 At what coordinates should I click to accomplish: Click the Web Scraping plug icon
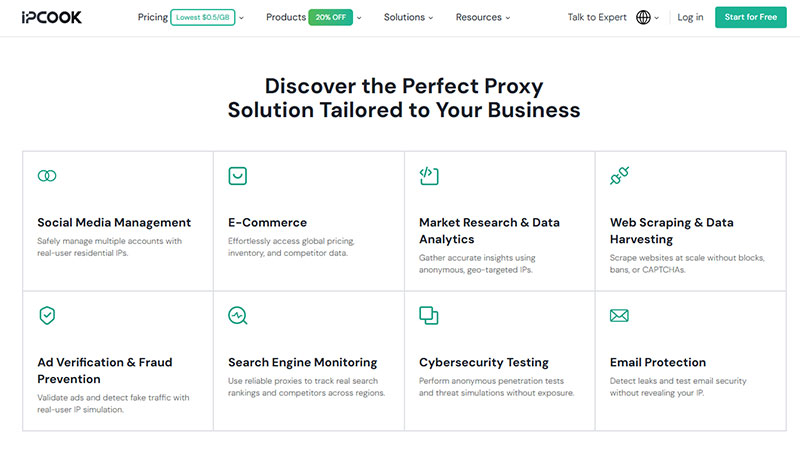pyautogui.click(x=619, y=176)
